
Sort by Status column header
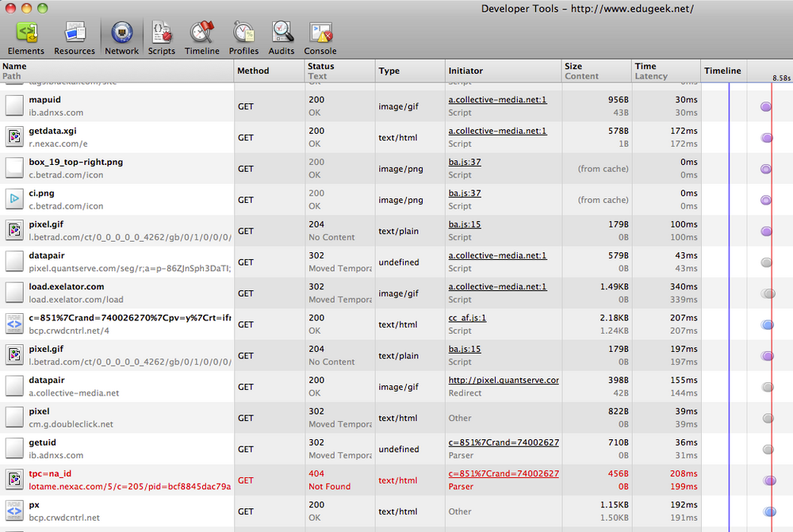pos(340,71)
